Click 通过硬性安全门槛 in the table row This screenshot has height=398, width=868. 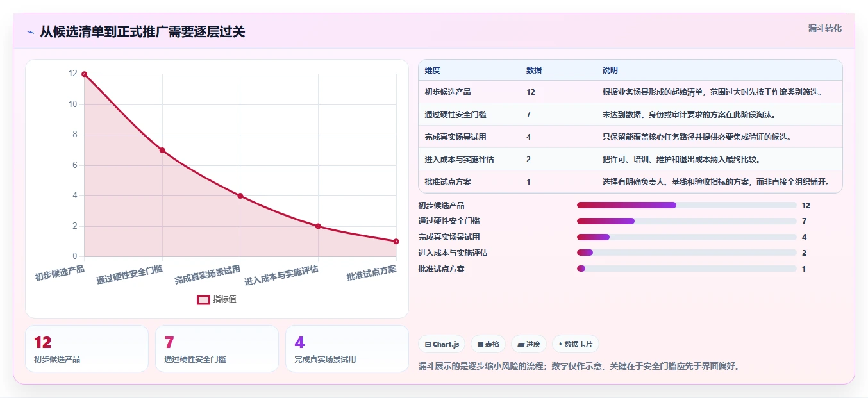tap(455, 115)
